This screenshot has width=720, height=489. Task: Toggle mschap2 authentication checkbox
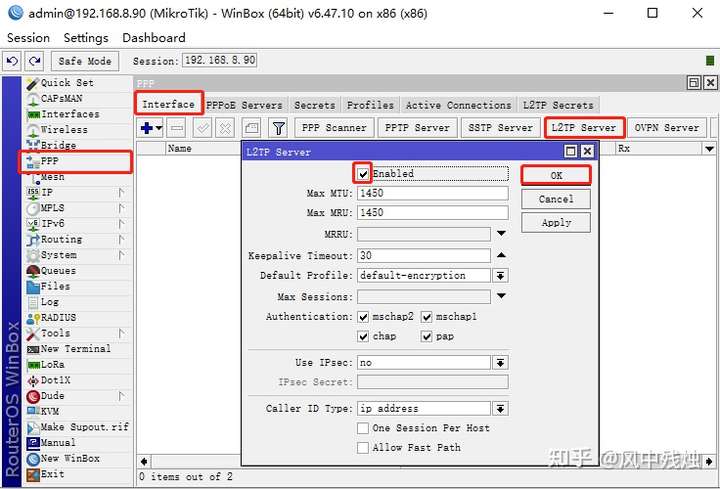click(363, 317)
